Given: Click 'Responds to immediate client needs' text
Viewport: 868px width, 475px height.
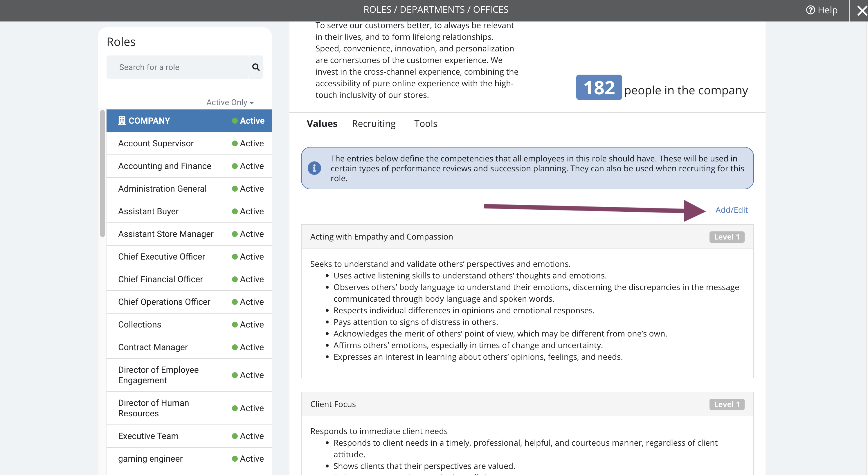Looking at the screenshot, I should (379, 431).
